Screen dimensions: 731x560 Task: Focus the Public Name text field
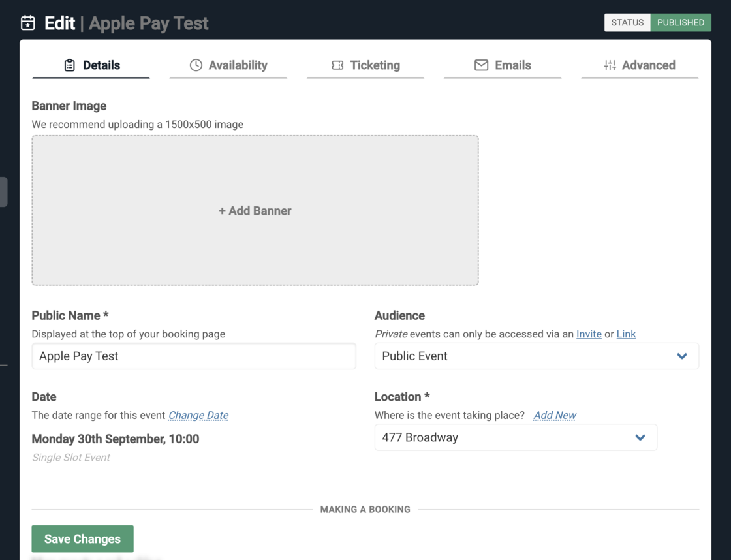coord(194,356)
